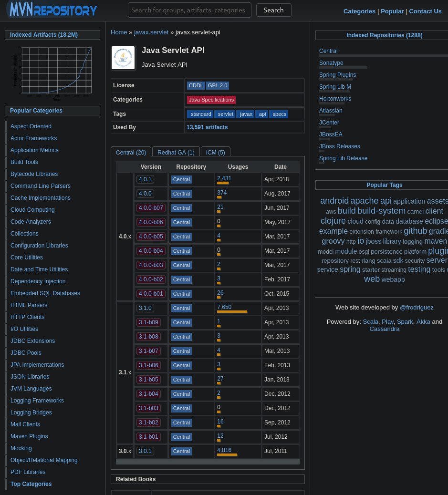Open the Aspect Oriented category
Viewport: 448px width, 495px height.
click(31, 126)
